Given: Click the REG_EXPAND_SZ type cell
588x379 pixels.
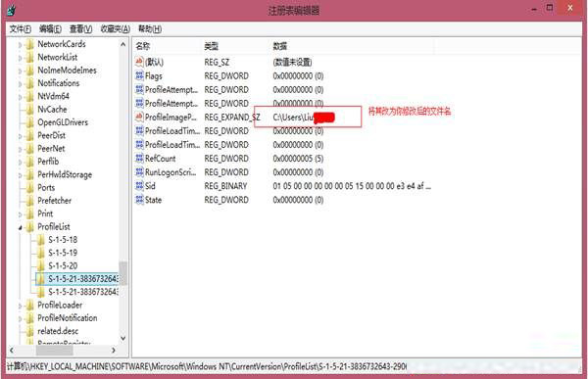Looking at the screenshot, I should pyautogui.click(x=232, y=118).
